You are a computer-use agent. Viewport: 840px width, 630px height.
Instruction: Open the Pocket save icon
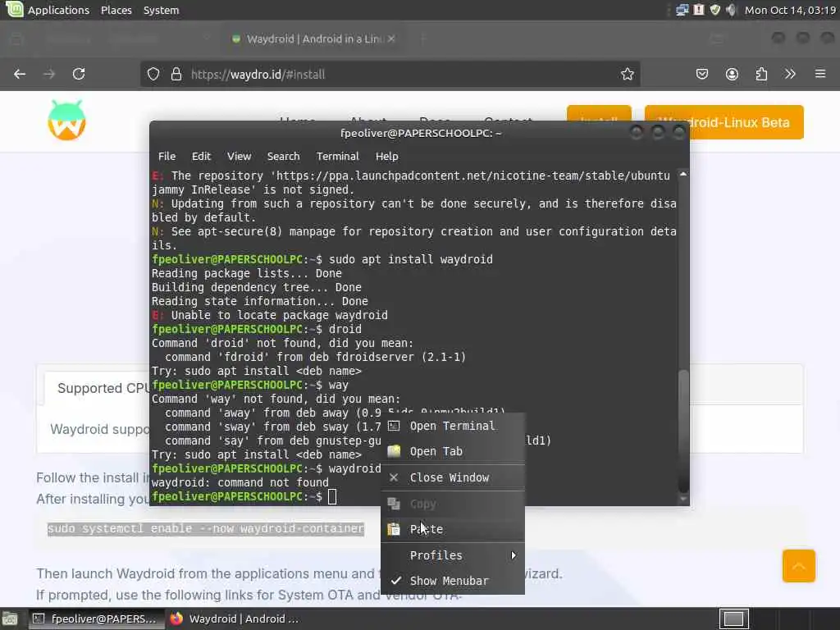click(x=702, y=74)
